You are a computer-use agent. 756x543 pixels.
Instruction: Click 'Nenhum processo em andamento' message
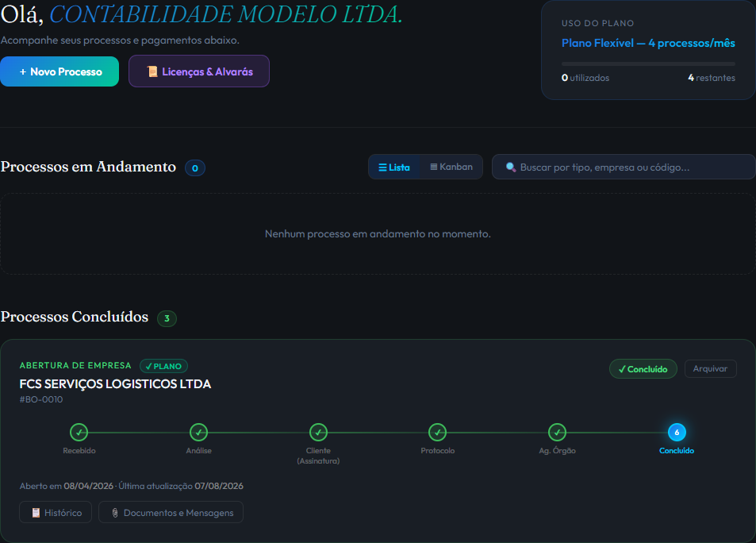(378, 233)
